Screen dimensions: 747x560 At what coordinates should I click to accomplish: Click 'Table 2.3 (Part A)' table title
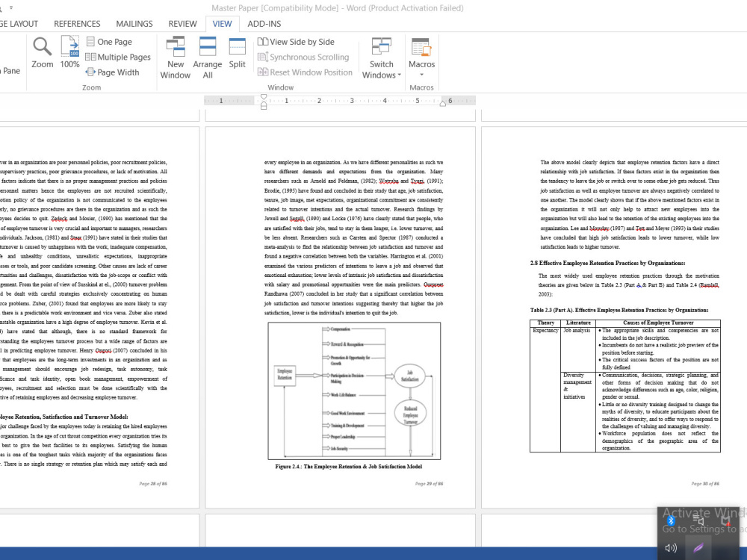coord(619,310)
